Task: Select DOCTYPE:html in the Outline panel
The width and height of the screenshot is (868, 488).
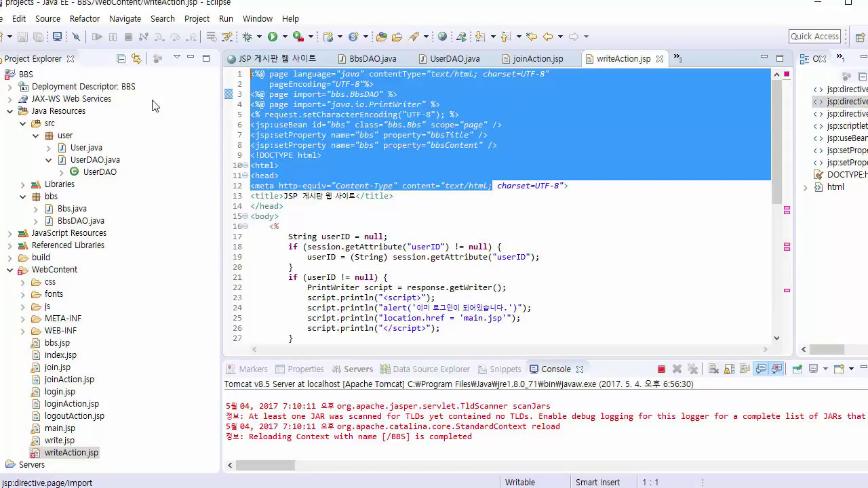Action: [x=841, y=175]
